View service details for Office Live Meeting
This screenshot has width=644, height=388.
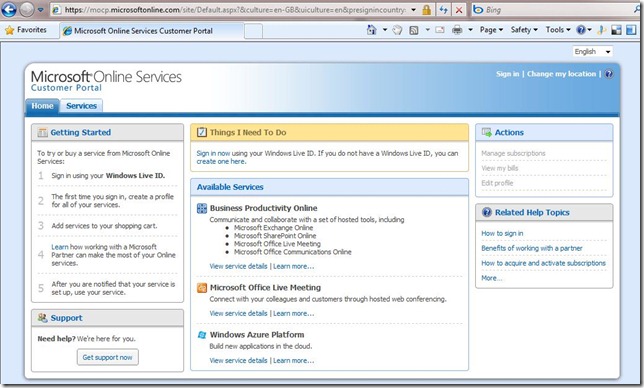click(238, 313)
